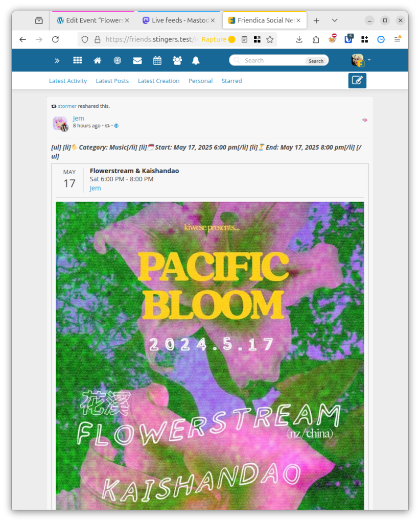
Task: Click the public globe icon on post
Action: [116, 126]
